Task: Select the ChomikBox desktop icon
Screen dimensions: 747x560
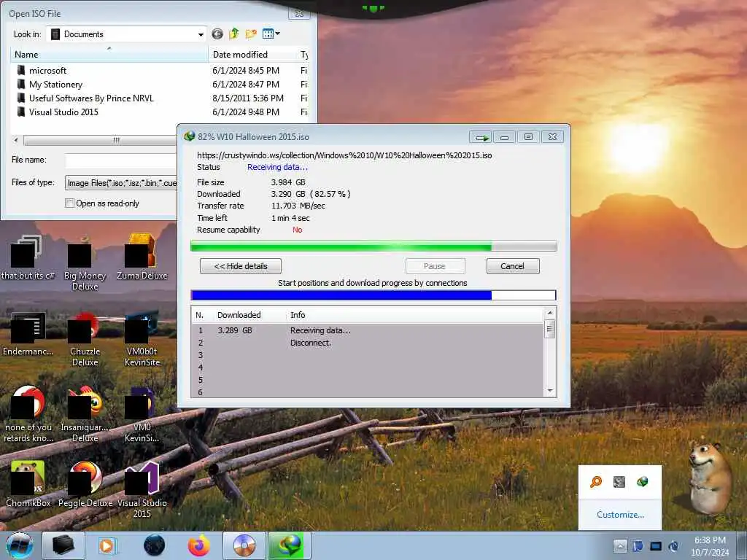Action: coord(28,484)
